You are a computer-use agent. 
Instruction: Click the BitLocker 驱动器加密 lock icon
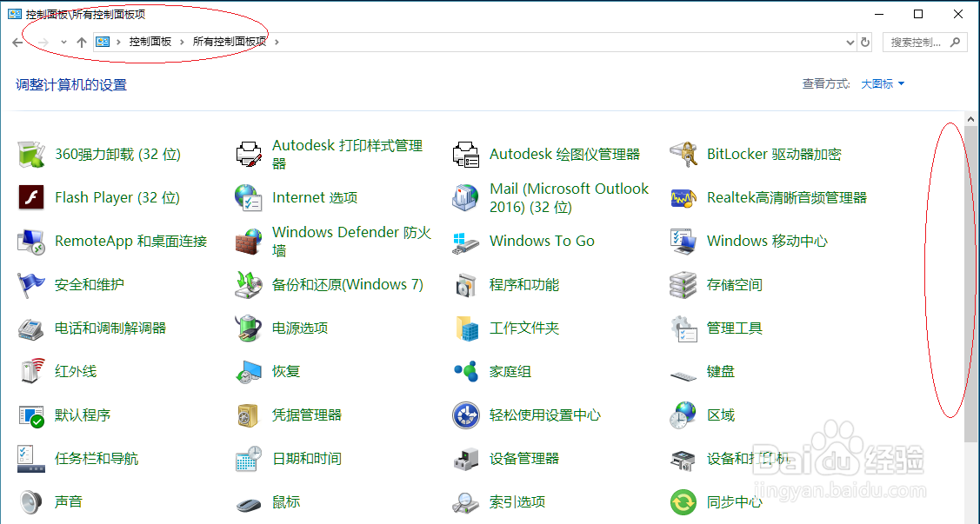click(x=683, y=155)
